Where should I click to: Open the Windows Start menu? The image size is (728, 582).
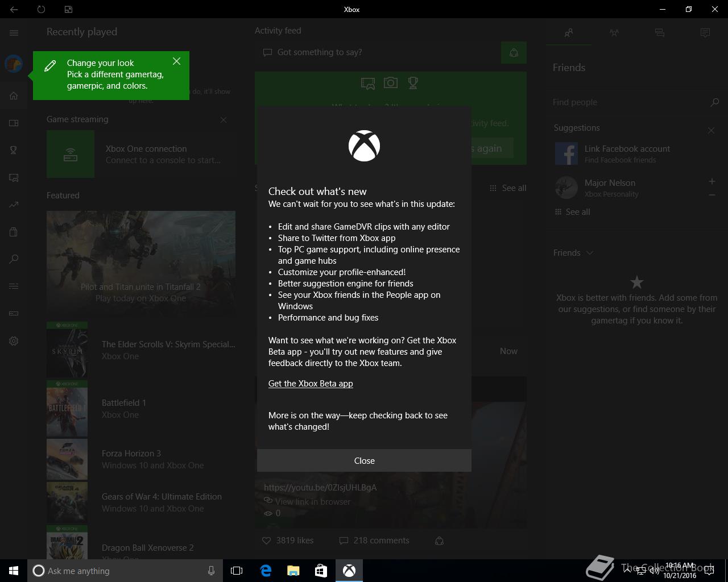[14, 571]
